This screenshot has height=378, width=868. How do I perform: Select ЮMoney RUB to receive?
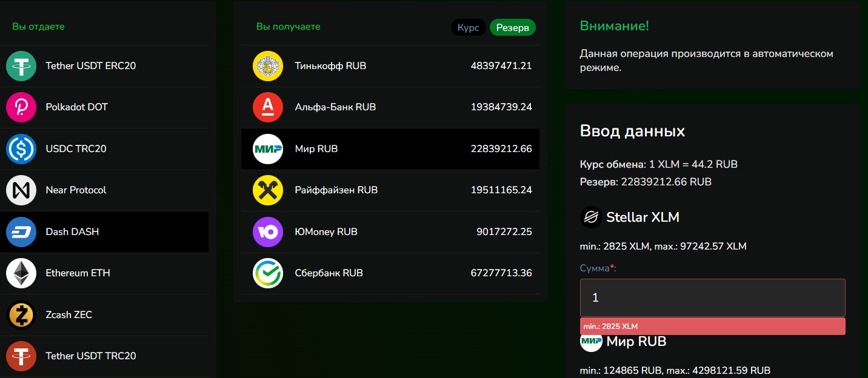[390, 232]
